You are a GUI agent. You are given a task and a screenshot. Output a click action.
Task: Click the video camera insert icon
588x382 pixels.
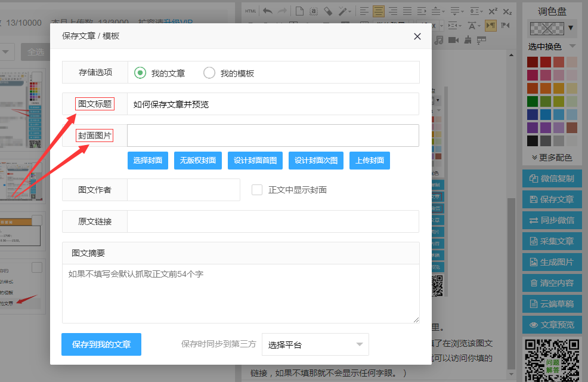453,40
